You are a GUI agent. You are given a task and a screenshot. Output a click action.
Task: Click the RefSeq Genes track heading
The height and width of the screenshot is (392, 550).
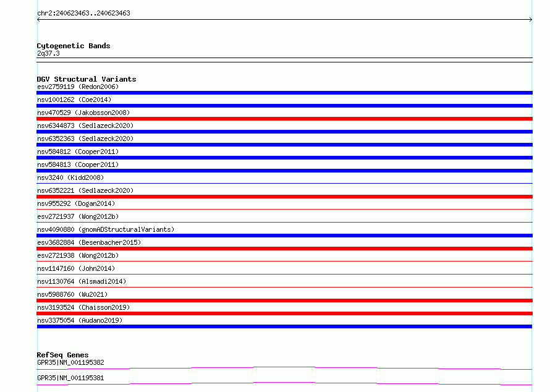point(63,355)
